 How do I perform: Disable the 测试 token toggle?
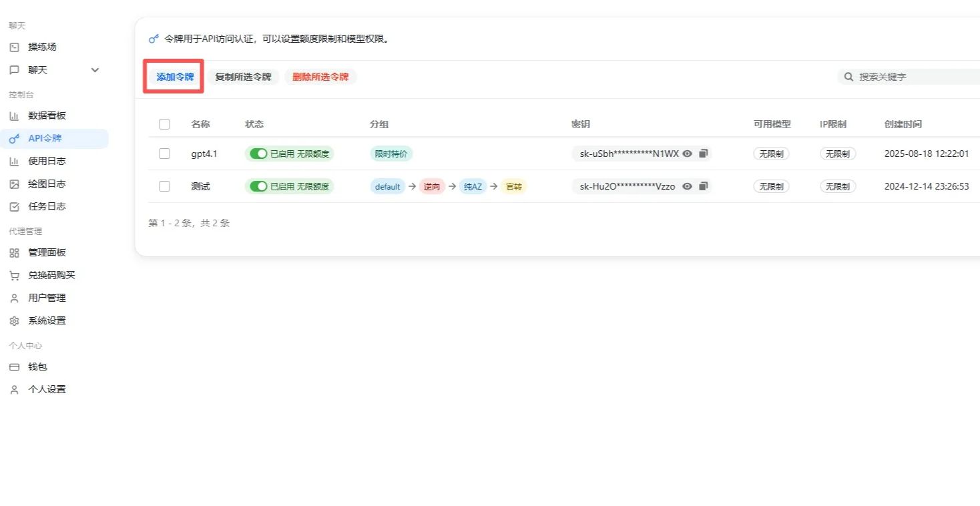258,186
